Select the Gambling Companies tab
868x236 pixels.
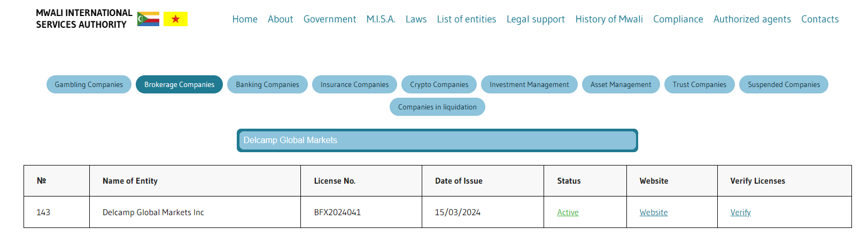[89, 84]
